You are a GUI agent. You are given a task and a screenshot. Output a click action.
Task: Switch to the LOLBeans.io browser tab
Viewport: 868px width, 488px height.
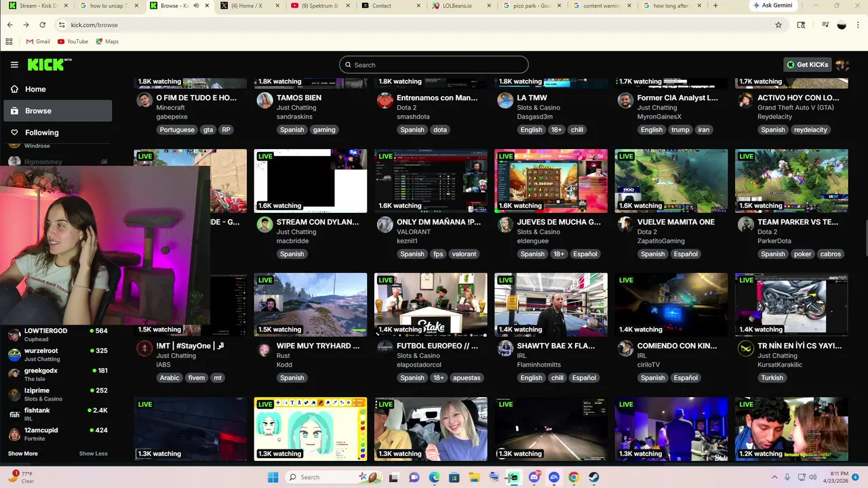tap(460, 5)
